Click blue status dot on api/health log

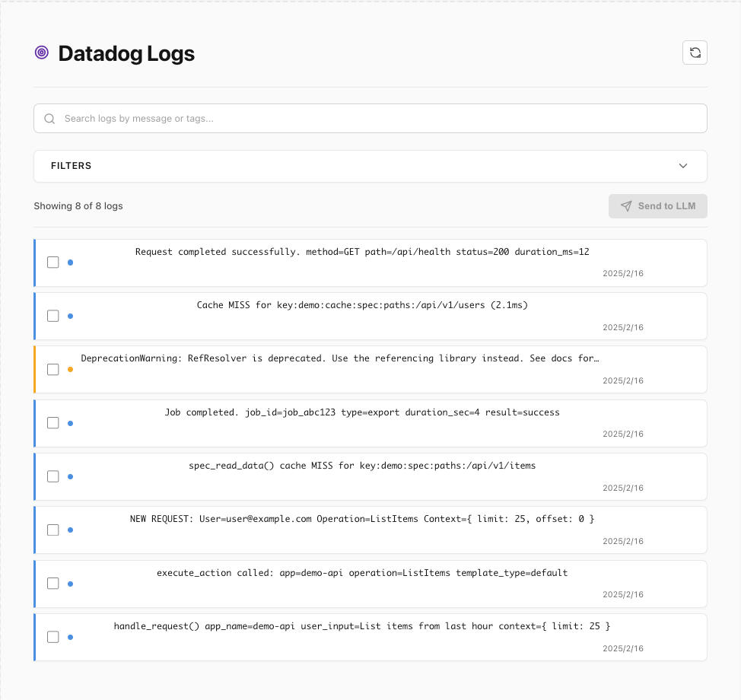point(71,262)
